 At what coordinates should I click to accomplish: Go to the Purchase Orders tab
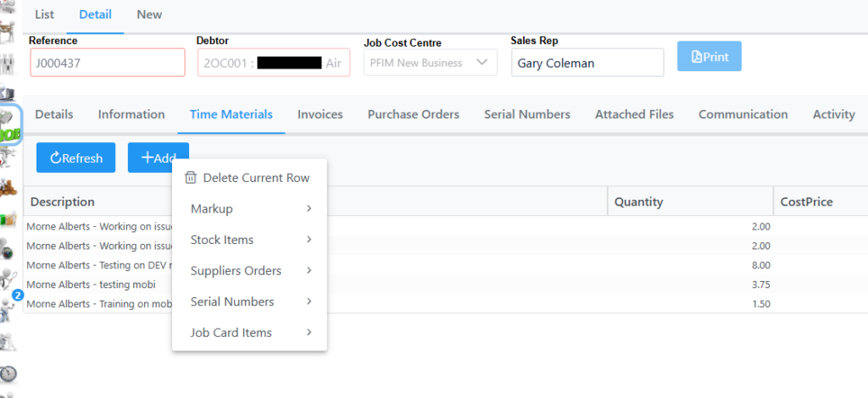[413, 114]
